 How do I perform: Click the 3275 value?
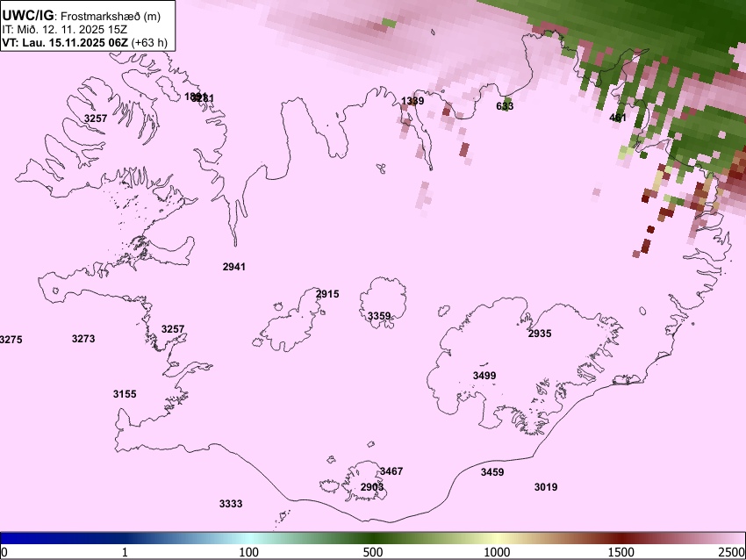(11, 340)
